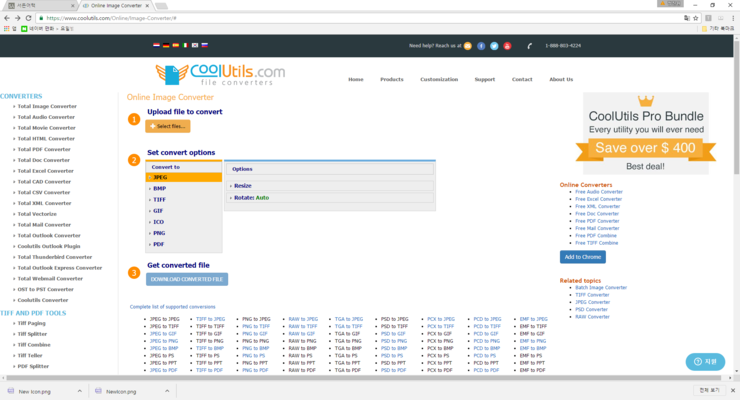Open the support chat bubble button

click(x=705, y=361)
